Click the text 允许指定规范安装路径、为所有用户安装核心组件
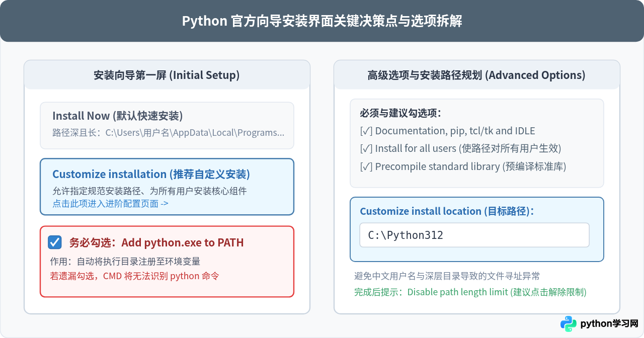This screenshot has height=338, width=644. pos(149,191)
